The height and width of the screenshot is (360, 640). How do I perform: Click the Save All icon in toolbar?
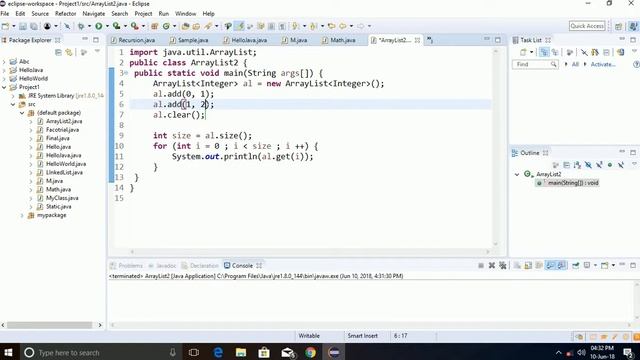pyautogui.click(x=34, y=26)
